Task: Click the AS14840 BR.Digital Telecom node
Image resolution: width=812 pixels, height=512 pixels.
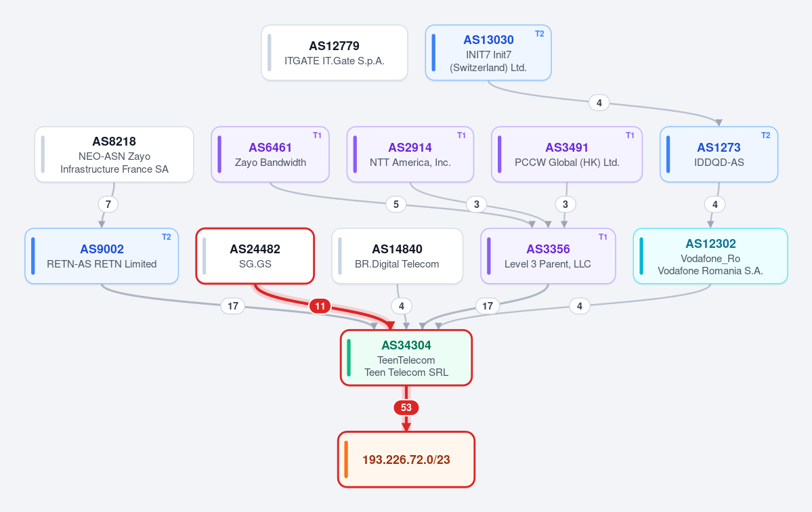Action: click(398, 256)
